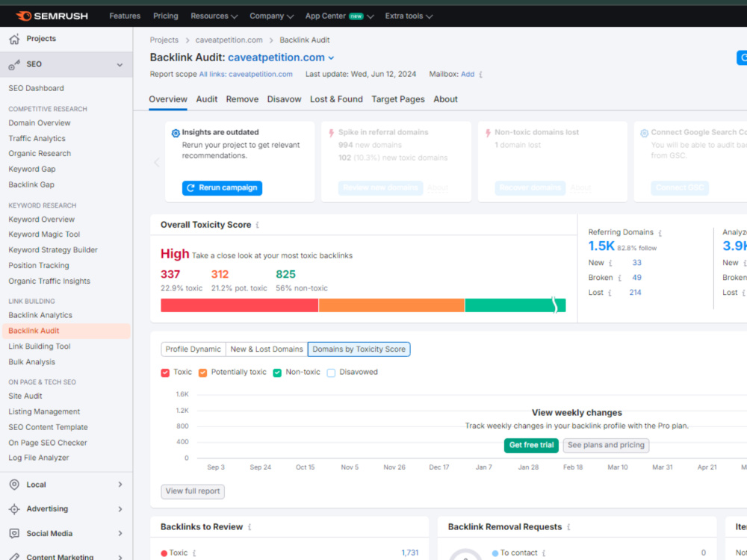Select Domains by Toxicity Score view

pyautogui.click(x=359, y=349)
